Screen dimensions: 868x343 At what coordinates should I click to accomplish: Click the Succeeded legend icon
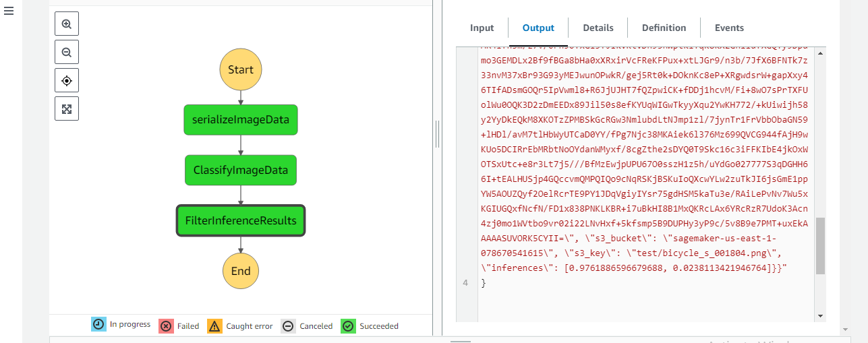click(x=348, y=326)
